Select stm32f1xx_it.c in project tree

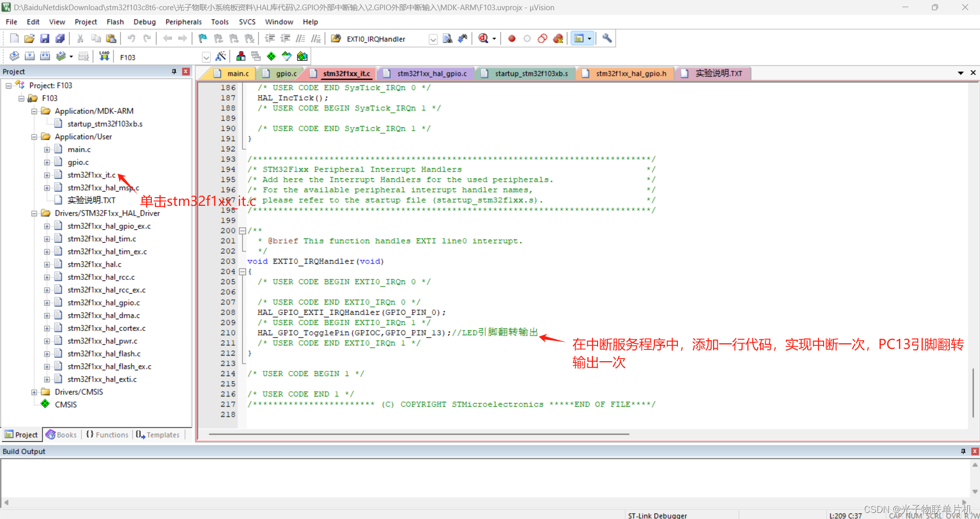(92, 175)
